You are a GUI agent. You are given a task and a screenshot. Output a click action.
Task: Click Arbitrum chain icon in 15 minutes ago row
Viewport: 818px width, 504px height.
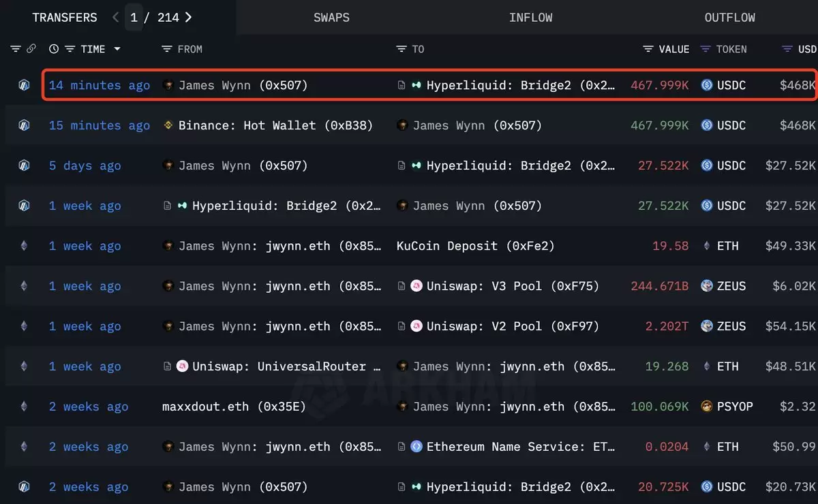24,125
